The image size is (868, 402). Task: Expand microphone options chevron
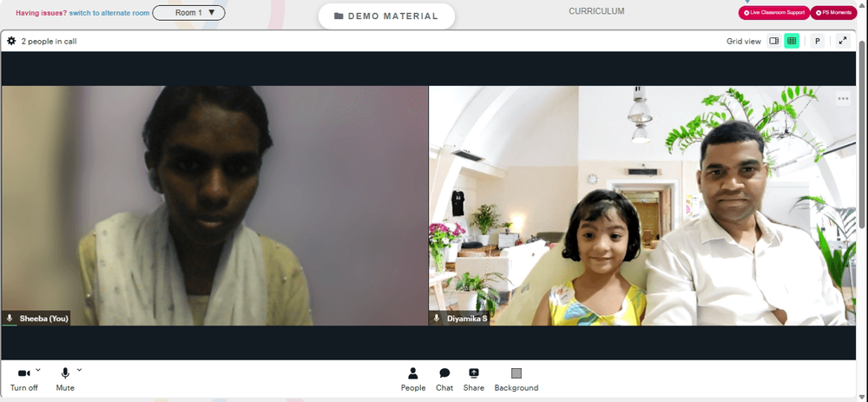79,369
